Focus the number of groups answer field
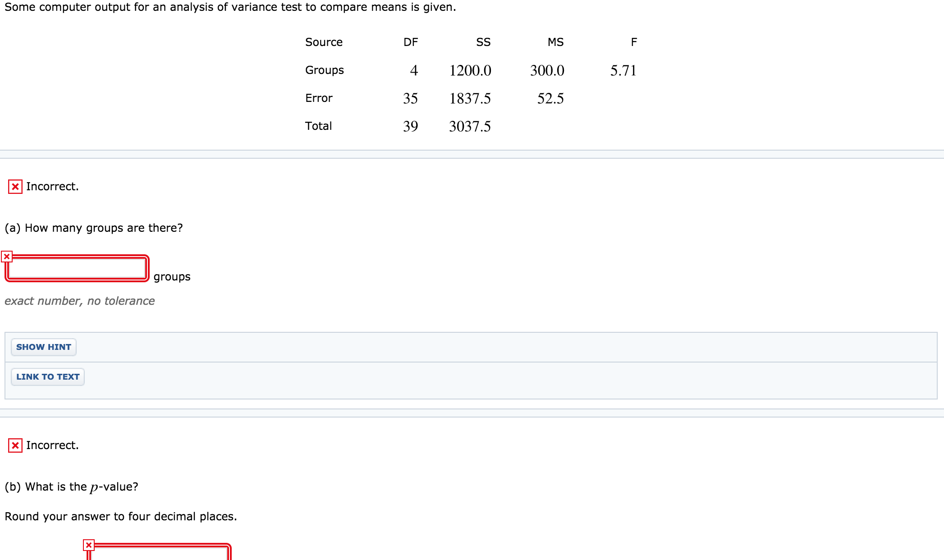 point(77,269)
